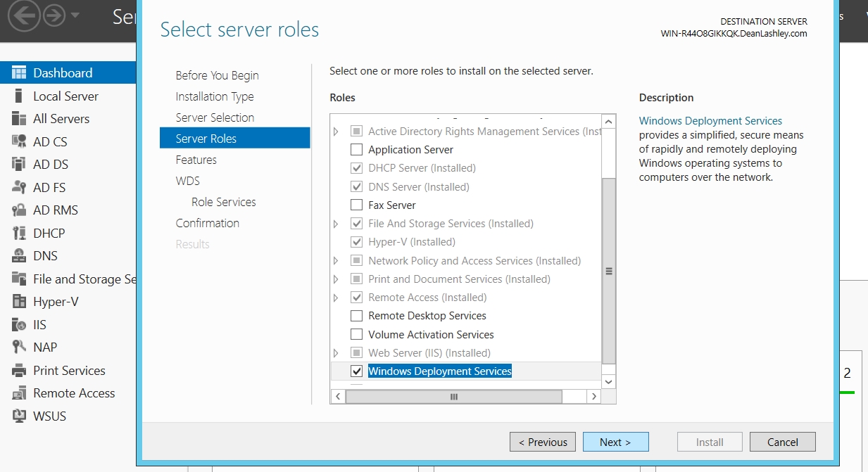Jump to the Features step

tap(196, 160)
